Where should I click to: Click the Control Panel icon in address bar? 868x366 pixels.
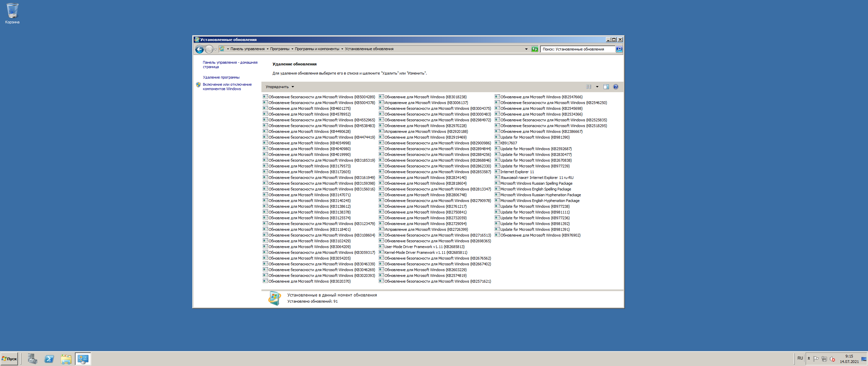[222, 49]
